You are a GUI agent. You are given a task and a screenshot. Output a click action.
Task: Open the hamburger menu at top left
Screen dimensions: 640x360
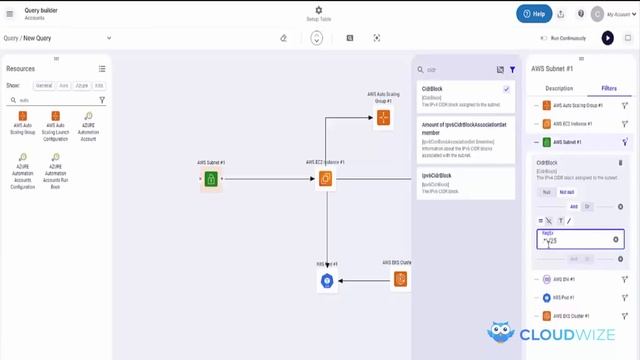point(10,14)
